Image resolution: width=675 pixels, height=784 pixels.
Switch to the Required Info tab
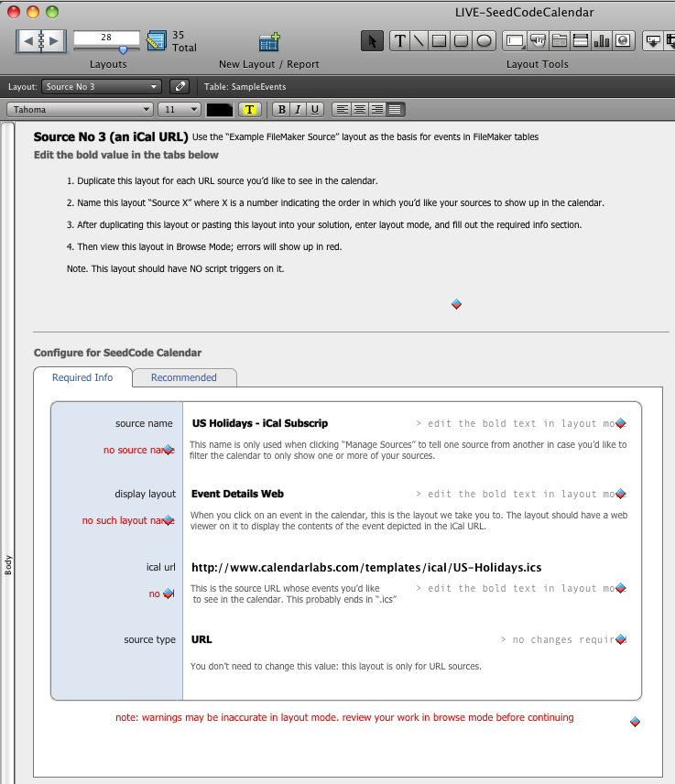coord(82,377)
